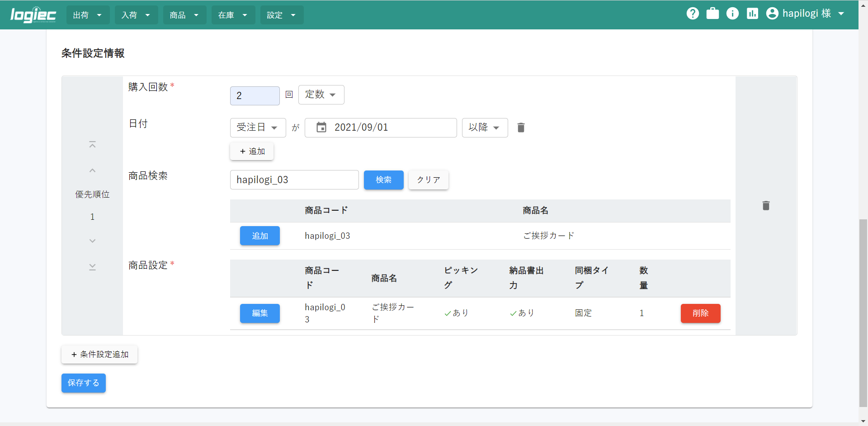The height and width of the screenshot is (426, 868).
Task: Click the 商品コード search table header
Action: pos(326,210)
